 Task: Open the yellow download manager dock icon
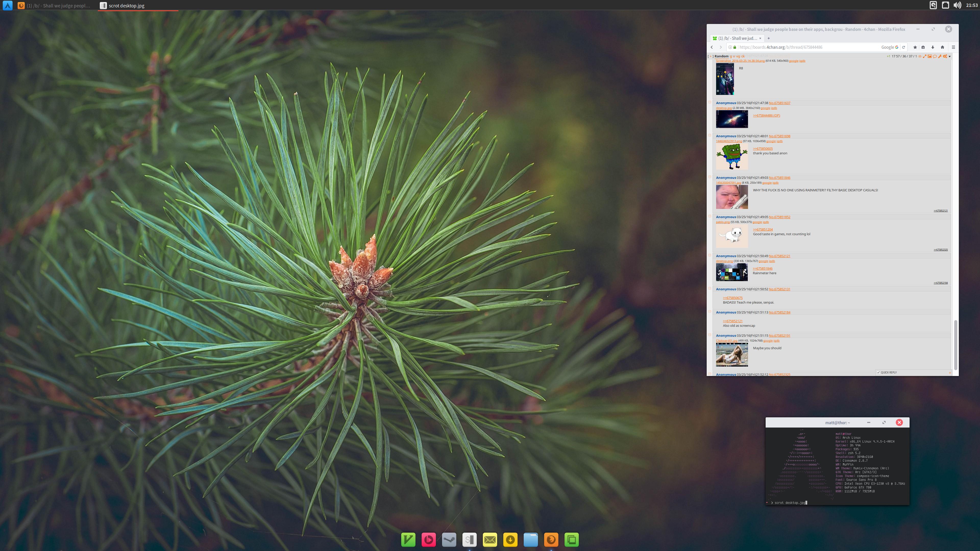(510, 540)
